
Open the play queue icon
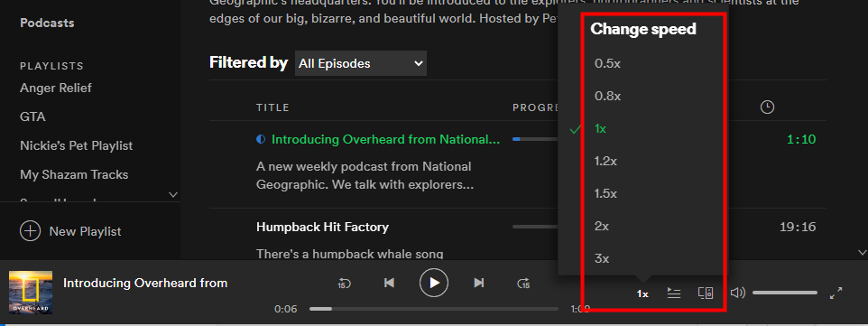[x=674, y=293]
